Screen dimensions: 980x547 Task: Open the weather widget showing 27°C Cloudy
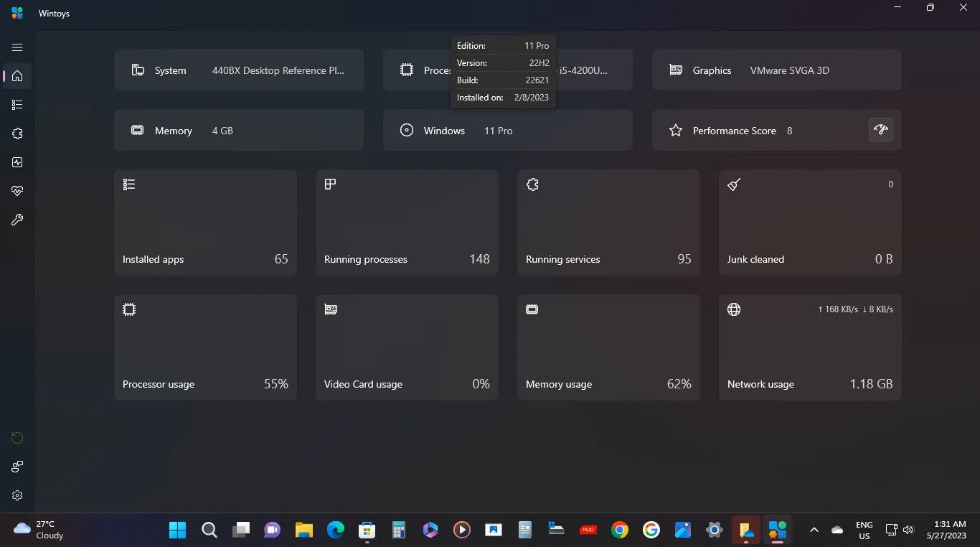click(x=39, y=530)
